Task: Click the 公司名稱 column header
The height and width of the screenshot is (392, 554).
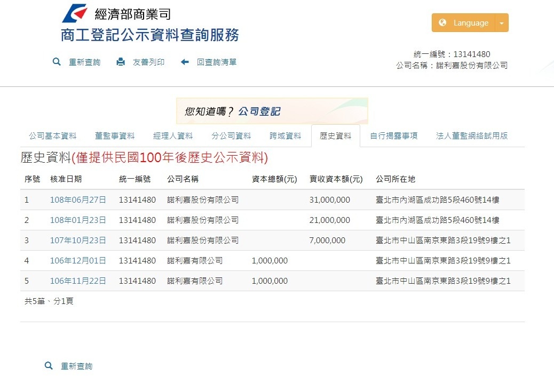Action: tap(183, 179)
